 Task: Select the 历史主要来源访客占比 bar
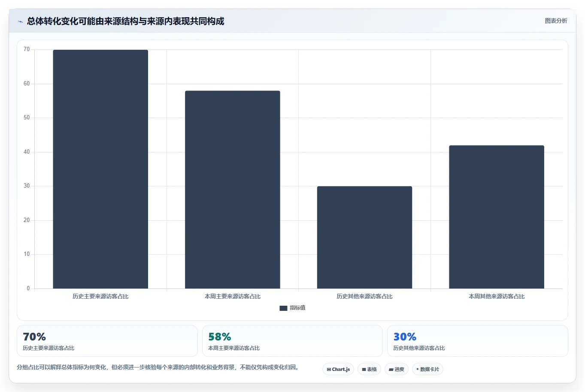[100, 169]
